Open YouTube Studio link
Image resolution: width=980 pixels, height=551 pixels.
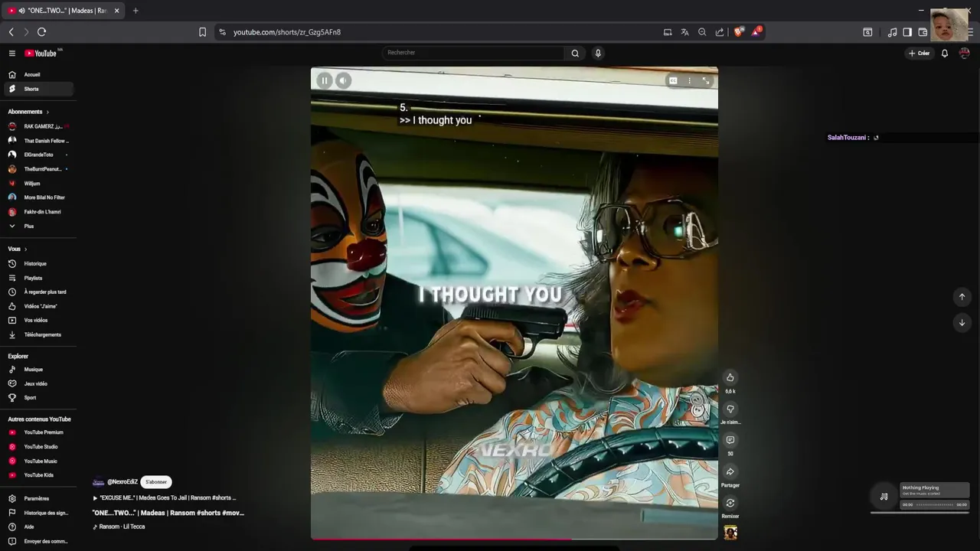(38, 447)
